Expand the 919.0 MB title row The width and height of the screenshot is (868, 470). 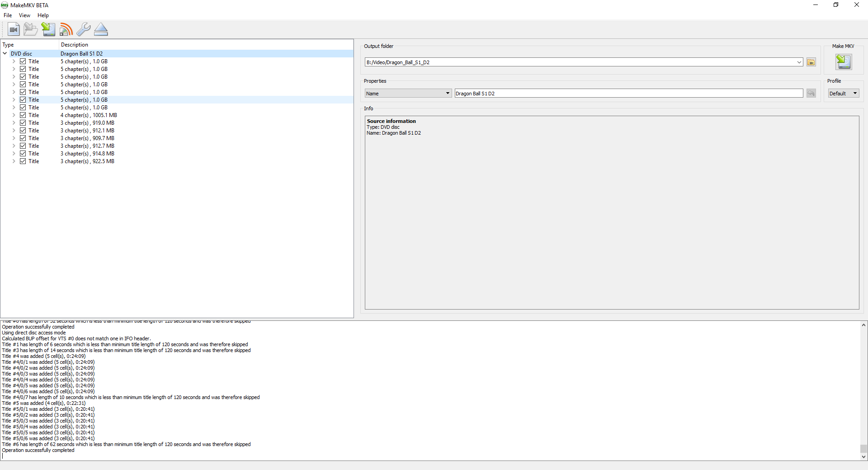(x=14, y=122)
